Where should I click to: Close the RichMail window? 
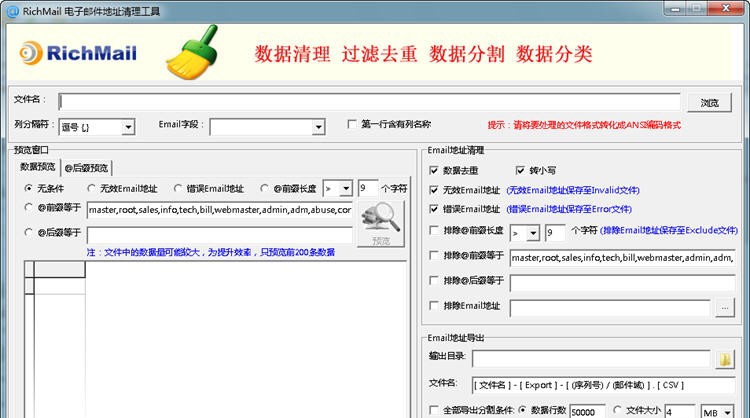click(726, 8)
